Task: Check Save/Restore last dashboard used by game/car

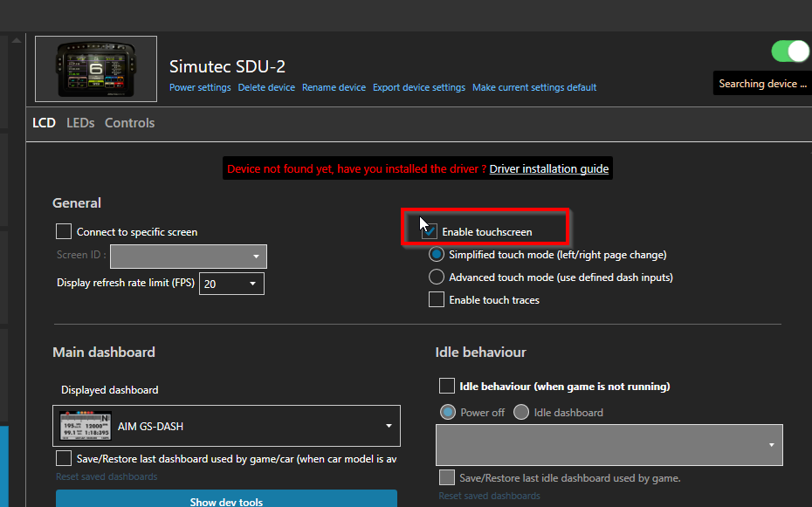Action: pos(64,457)
